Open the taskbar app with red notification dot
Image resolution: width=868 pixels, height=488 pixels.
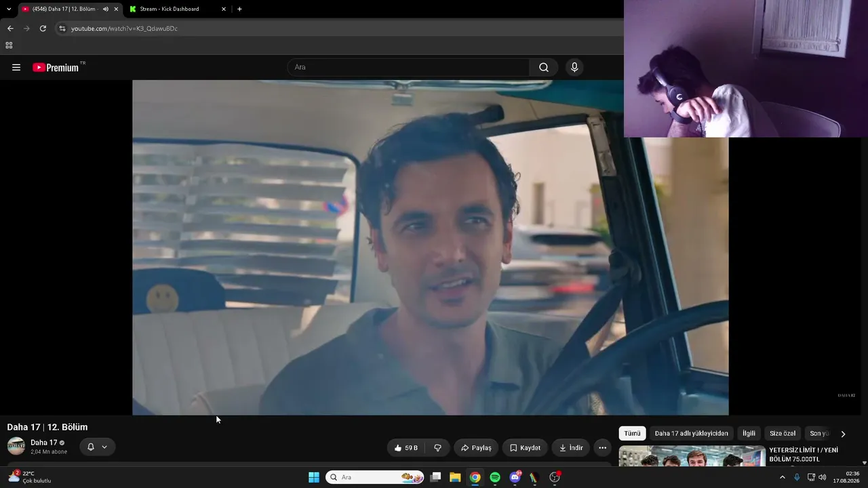pos(555,477)
